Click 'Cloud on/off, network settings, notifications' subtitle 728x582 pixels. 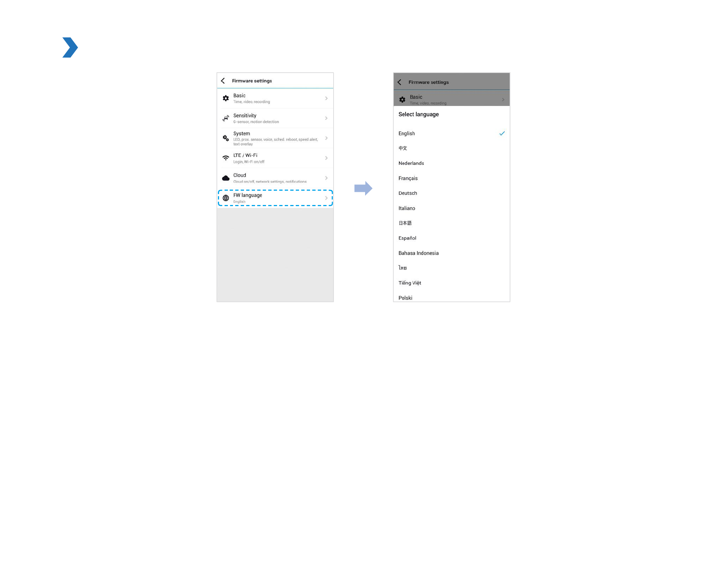coord(270,182)
